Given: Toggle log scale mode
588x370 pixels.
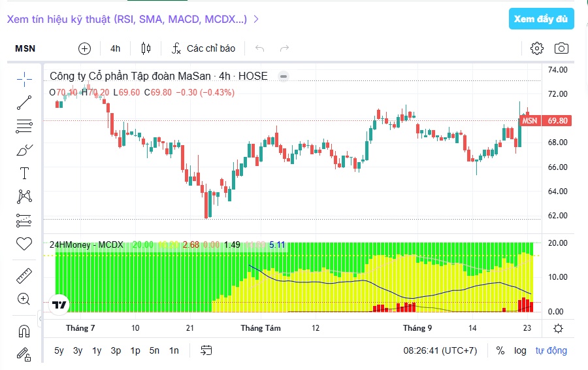Looking at the screenshot, I should point(520,350).
